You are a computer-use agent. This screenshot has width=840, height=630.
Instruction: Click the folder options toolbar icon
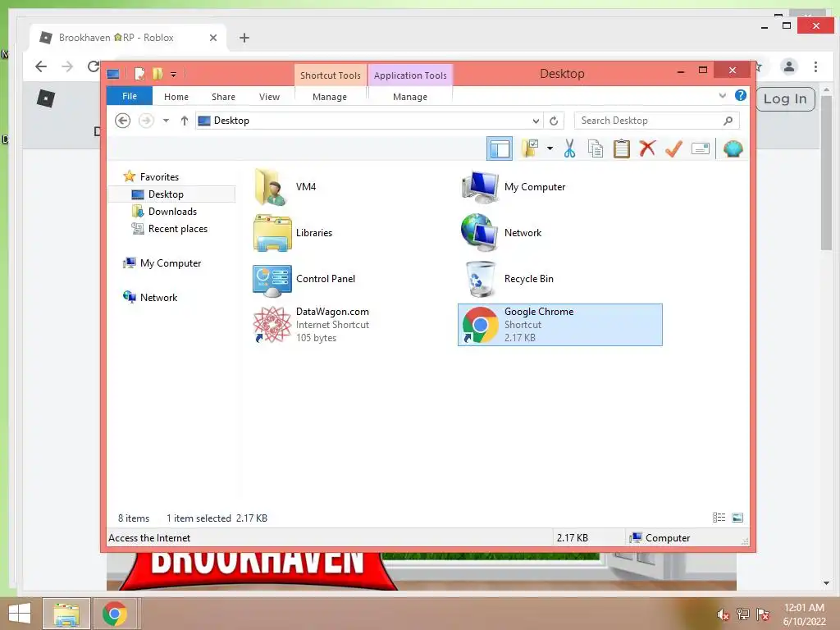coord(531,148)
